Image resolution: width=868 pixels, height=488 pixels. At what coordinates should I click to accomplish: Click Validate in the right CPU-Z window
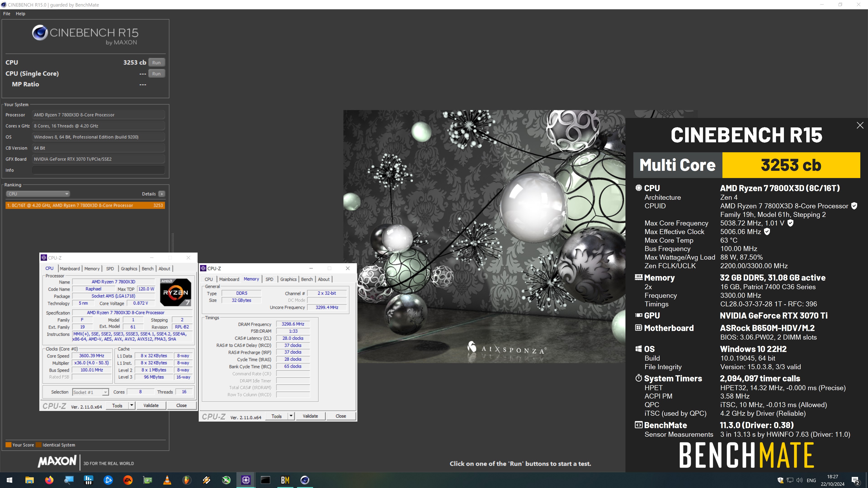tap(310, 416)
